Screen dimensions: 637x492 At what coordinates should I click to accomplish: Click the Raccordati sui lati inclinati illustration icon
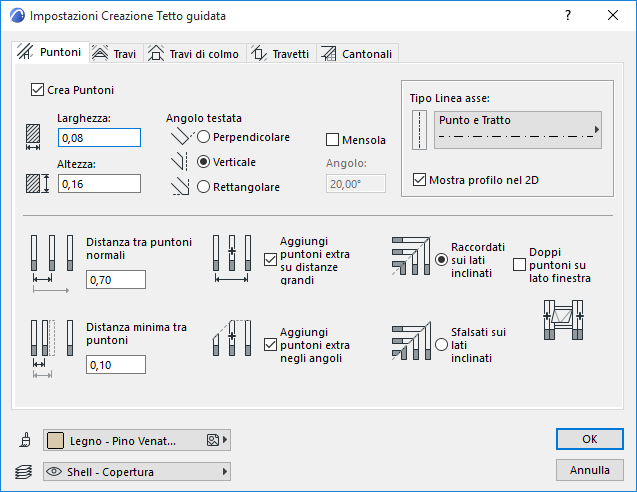pyautogui.click(x=409, y=257)
